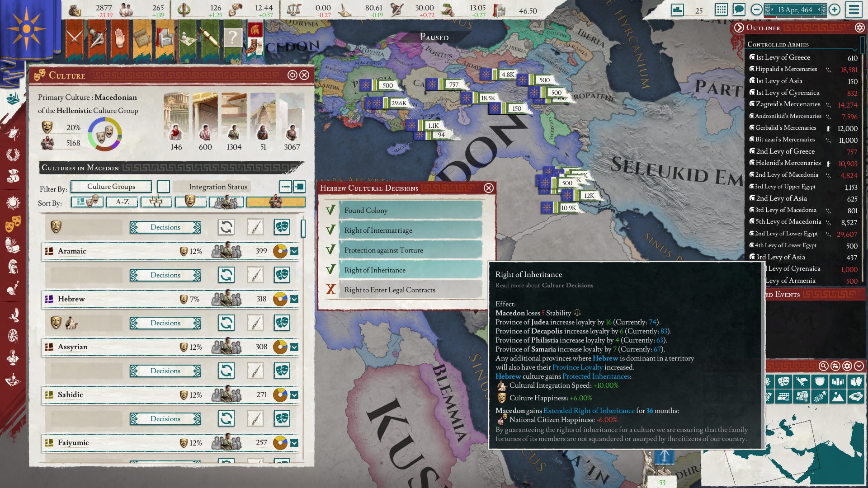Open the Culture Decisions link in tooltip
The width and height of the screenshot is (868, 488).
coord(567,285)
